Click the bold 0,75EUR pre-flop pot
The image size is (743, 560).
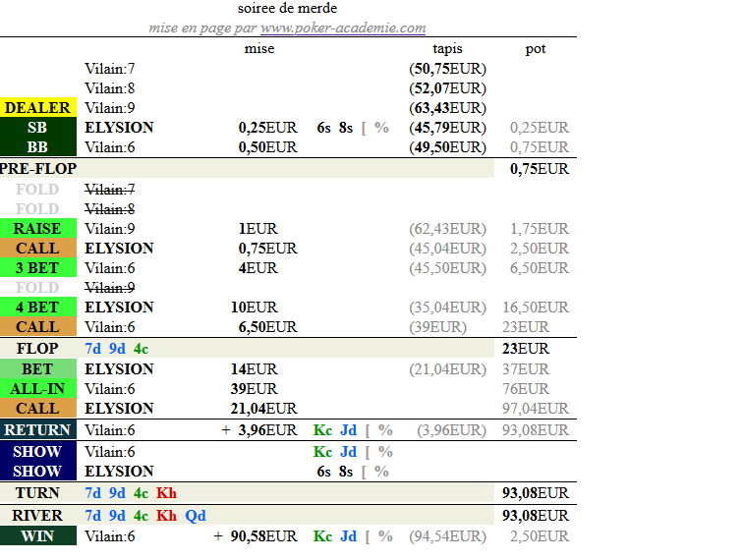click(x=540, y=169)
